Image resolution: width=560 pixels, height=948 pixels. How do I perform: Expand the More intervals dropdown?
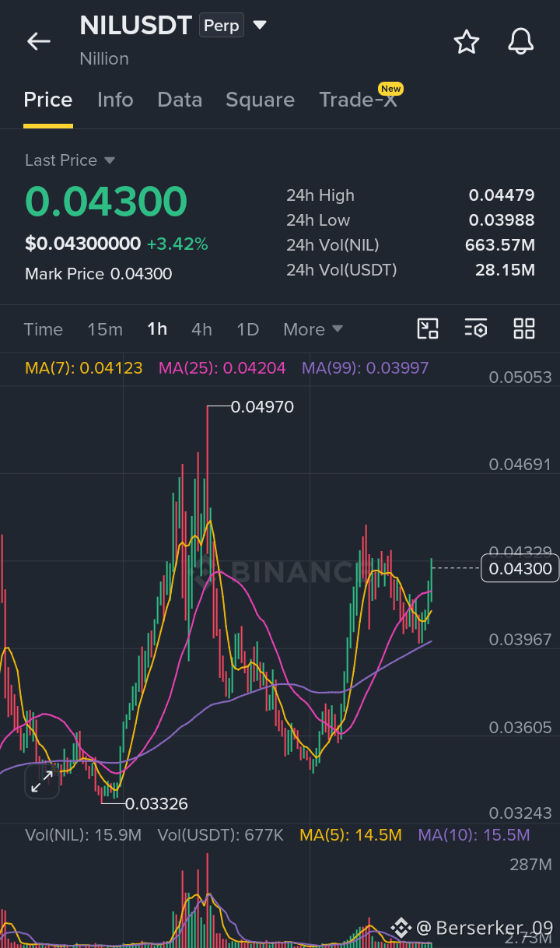pos(313,329)
